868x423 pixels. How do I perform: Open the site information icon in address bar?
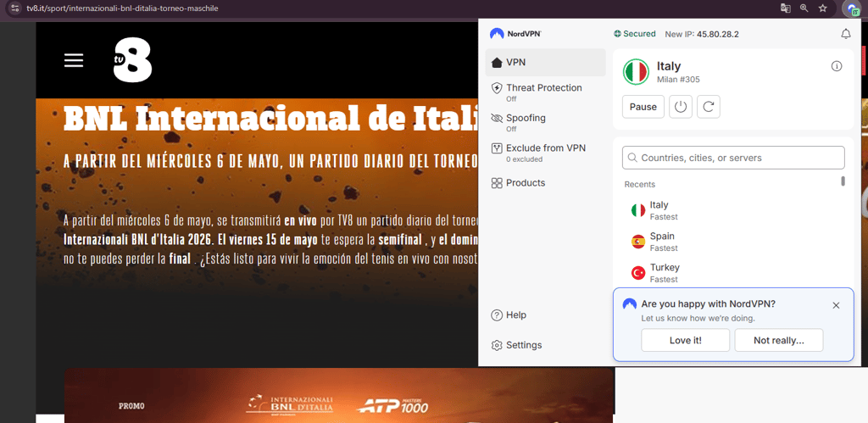pos(15,8)
